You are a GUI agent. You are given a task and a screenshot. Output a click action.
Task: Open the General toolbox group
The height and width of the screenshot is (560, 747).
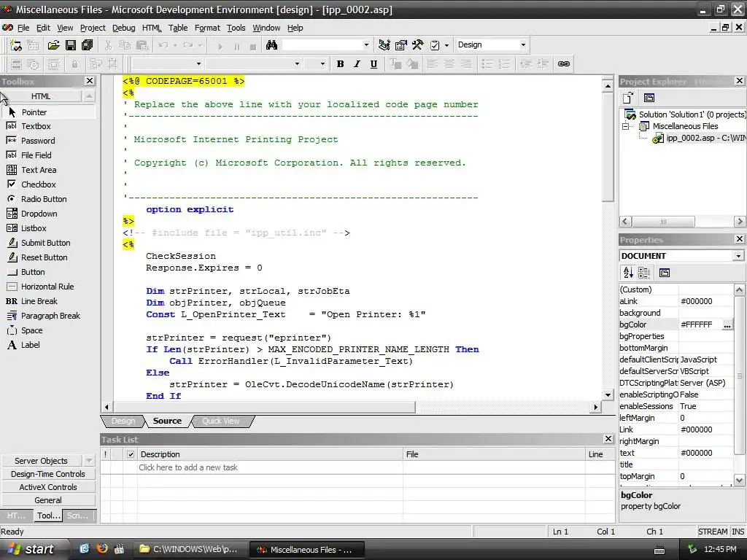pyautogui.click(x=47, y=500)
